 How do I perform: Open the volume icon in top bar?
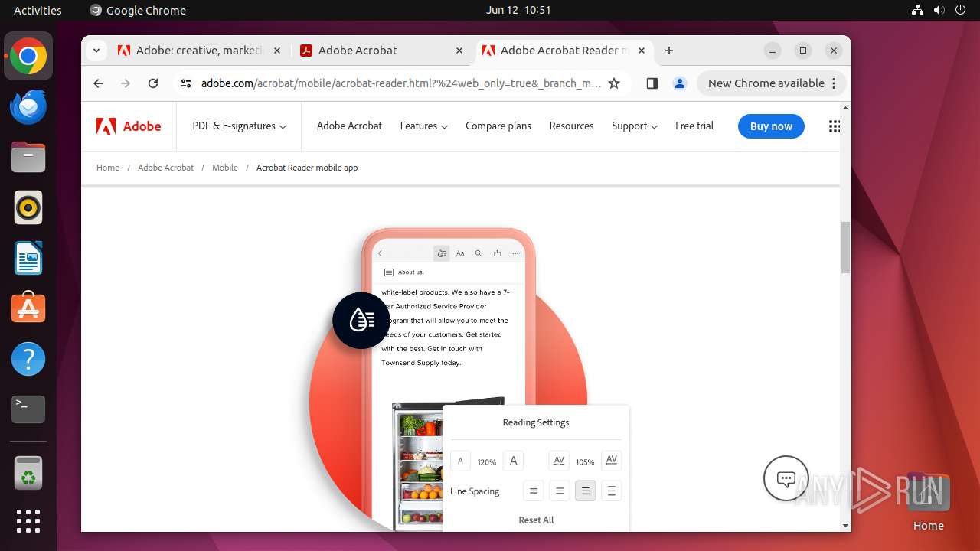(939, 10)
